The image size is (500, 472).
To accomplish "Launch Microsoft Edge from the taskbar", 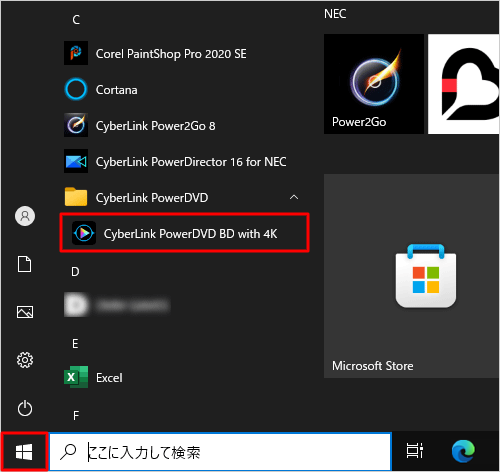I will [463, 451].
